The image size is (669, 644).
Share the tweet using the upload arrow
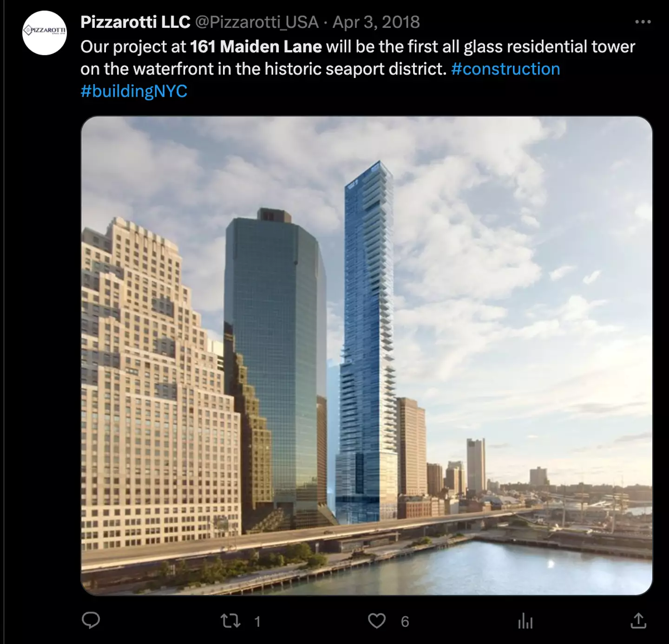click(x=639, y=621)
